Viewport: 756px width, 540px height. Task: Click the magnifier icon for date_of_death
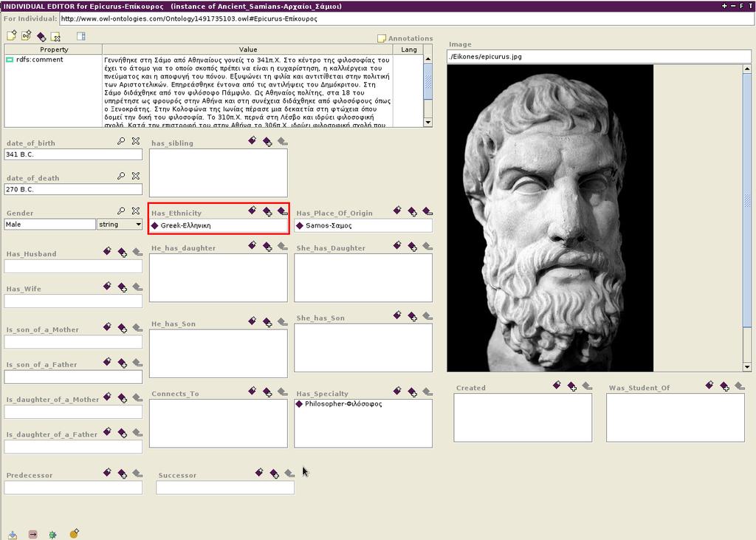pos(121,176)
